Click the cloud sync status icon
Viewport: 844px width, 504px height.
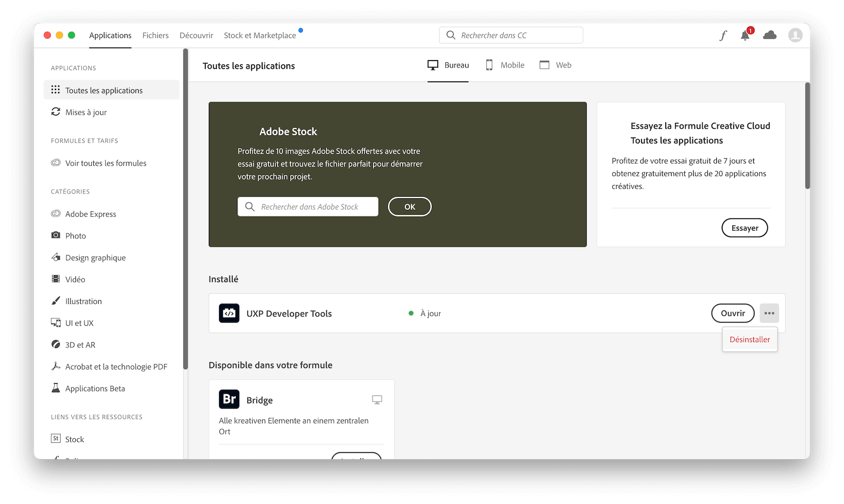tap(770, 35)
